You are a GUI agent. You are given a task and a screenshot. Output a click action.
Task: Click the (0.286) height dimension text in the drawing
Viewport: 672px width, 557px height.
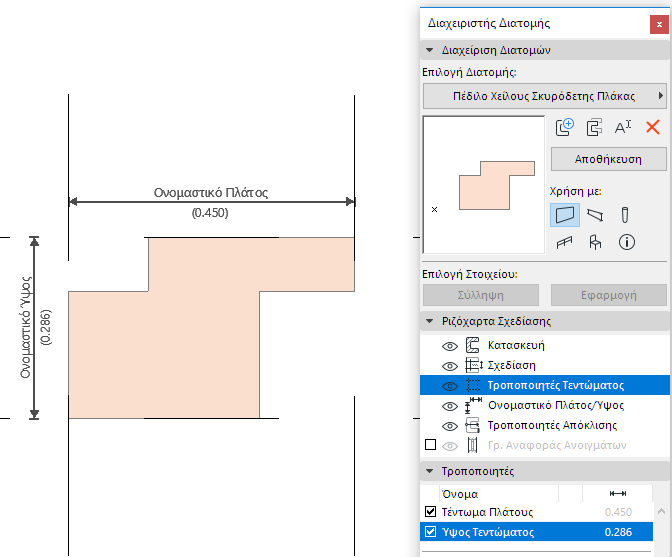(x=45, y=327)
